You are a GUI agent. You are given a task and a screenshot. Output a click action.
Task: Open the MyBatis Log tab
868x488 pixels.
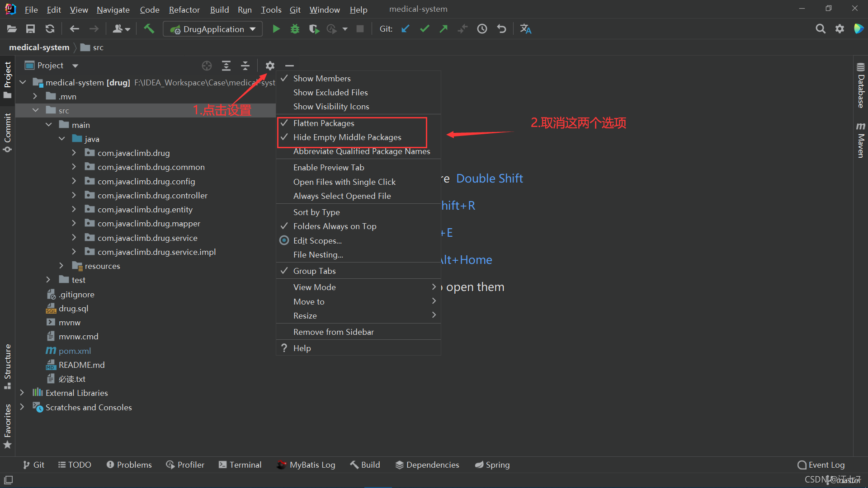(x=306, y=465)
